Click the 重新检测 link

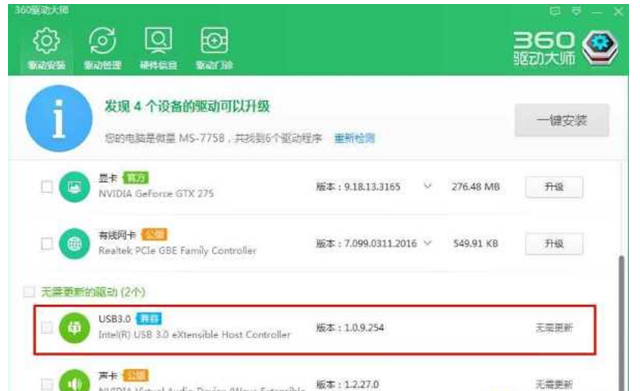point(354,138)
